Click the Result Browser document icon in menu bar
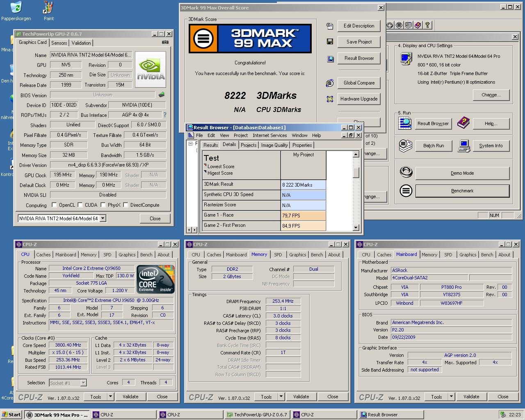 pyautogui.click(x=190, y=135)
